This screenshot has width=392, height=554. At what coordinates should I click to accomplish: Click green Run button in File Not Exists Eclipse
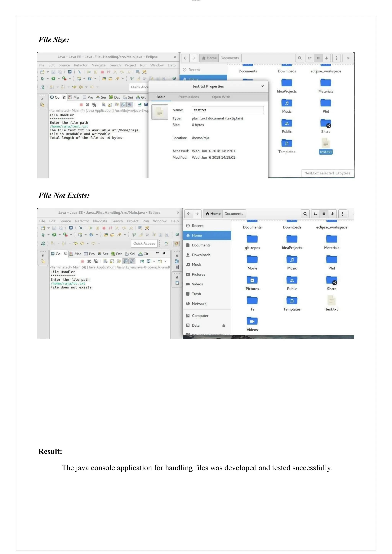pos(54,235)
